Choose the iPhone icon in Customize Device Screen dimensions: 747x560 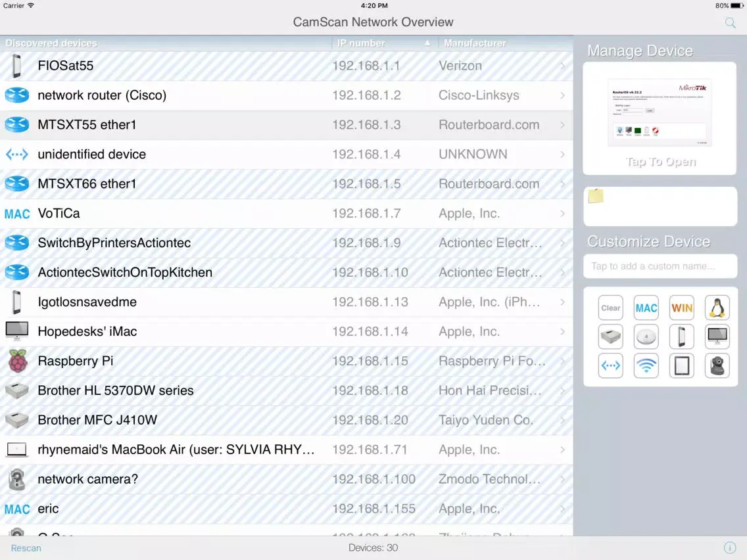682,337
